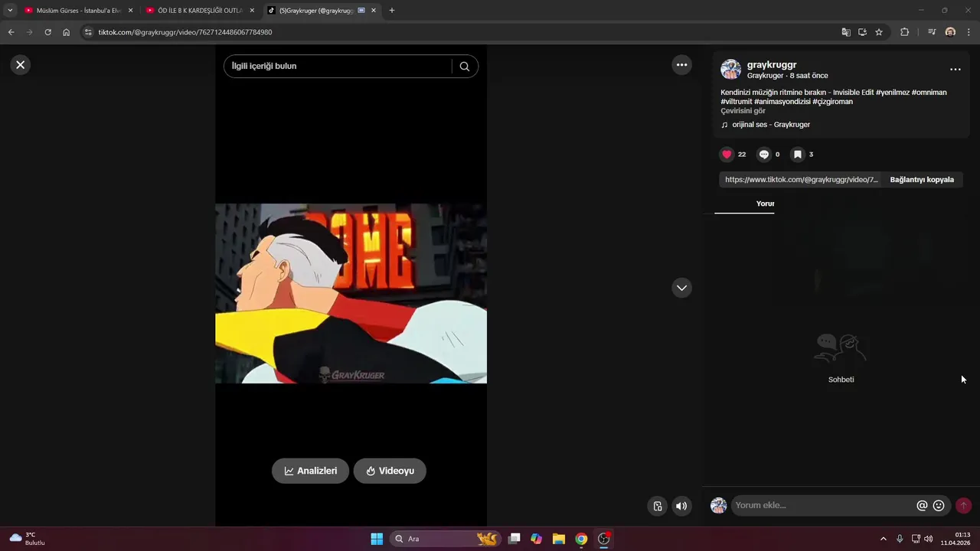Open the #omniman hashtag

(x=929, y=93)
